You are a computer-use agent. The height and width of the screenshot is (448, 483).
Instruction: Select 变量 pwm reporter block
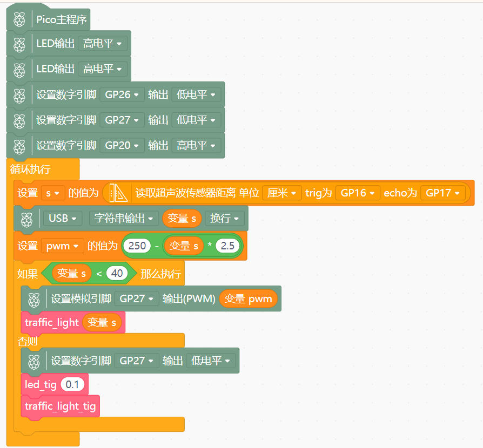[x=249, y=299]
